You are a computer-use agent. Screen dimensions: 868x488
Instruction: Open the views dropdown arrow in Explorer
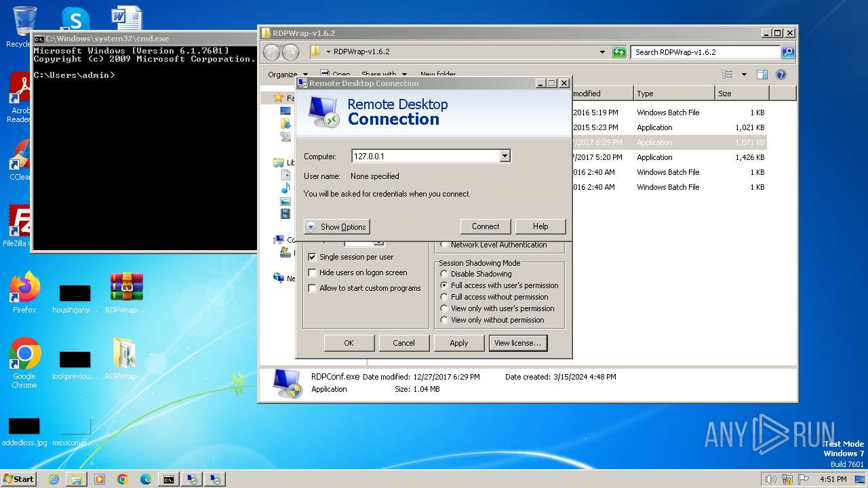pyautogui.click(x=744, y=75)
